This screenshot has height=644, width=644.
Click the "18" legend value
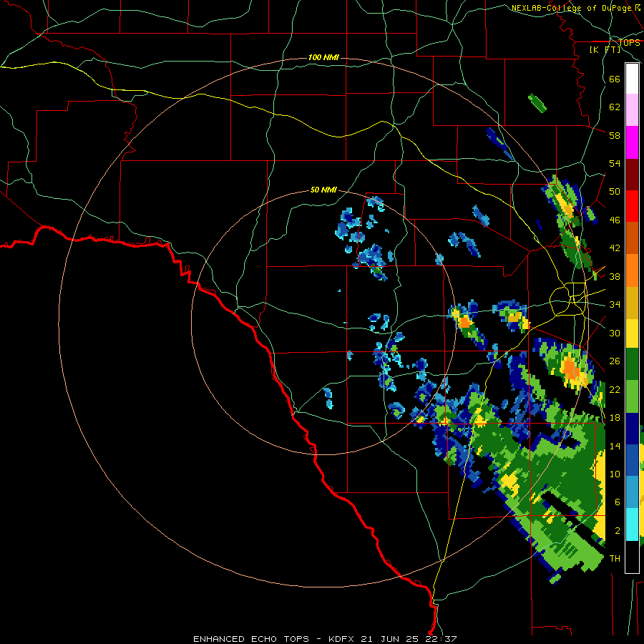point(615,418)
